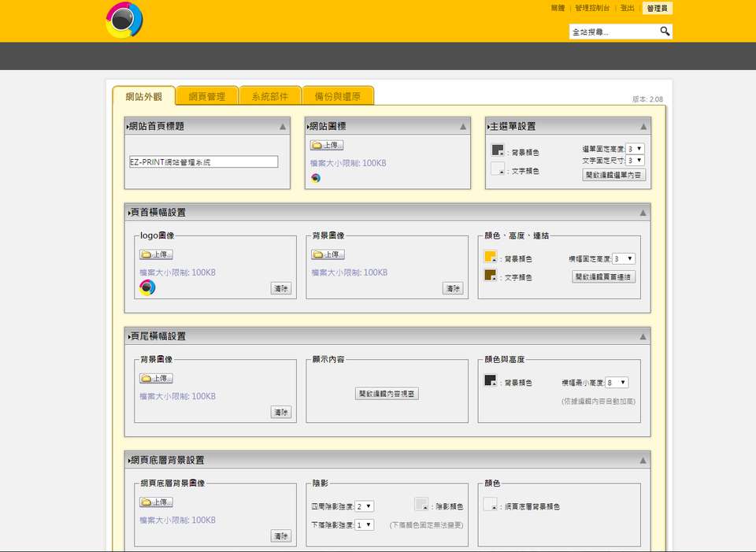The image size is (756, 552).
Task: Open the 四周陰影強度 dropdown
Action: click(365, 506)
